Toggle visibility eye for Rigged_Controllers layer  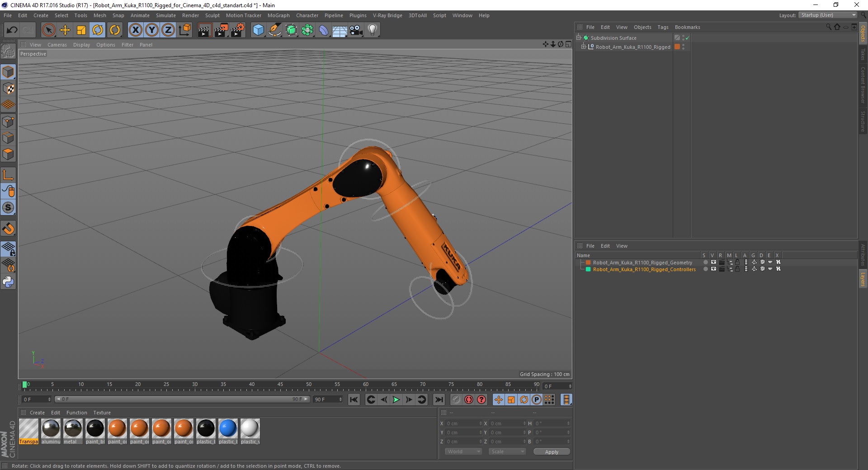[713, 269]
